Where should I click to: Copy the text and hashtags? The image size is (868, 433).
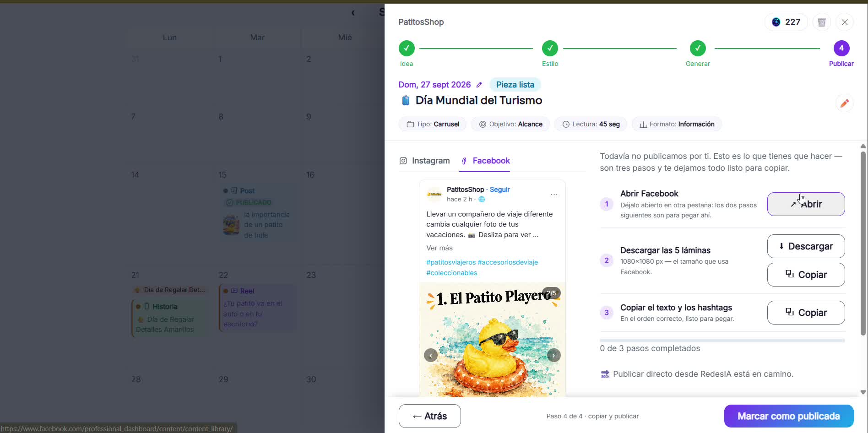(806, 313)
